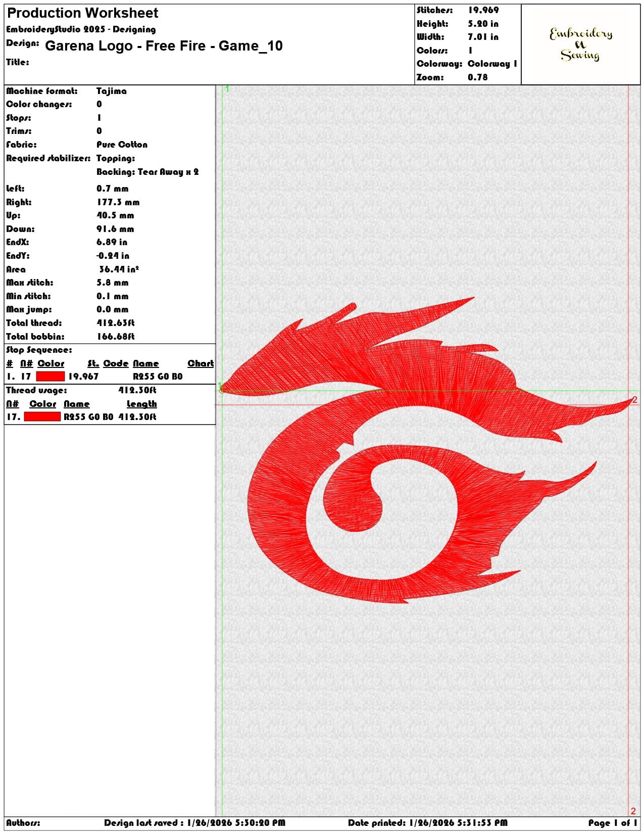Select the Left value "0.7 mm"
644x834 pixels.
pos(113,189)
